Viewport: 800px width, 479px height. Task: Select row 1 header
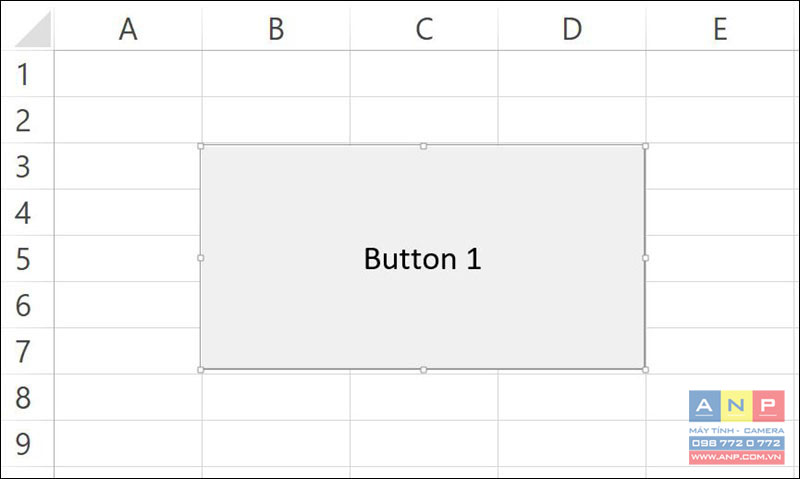[28, 74]
